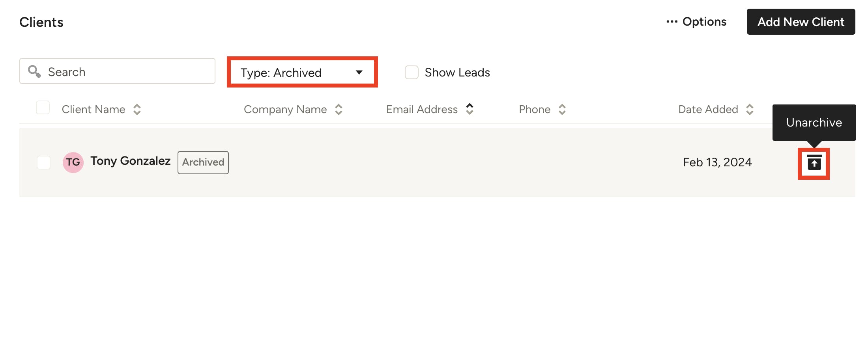The height and width of the screenshot is (339, 868).
Task: Click the Email Address column header
Action: [x=422, y=110]
